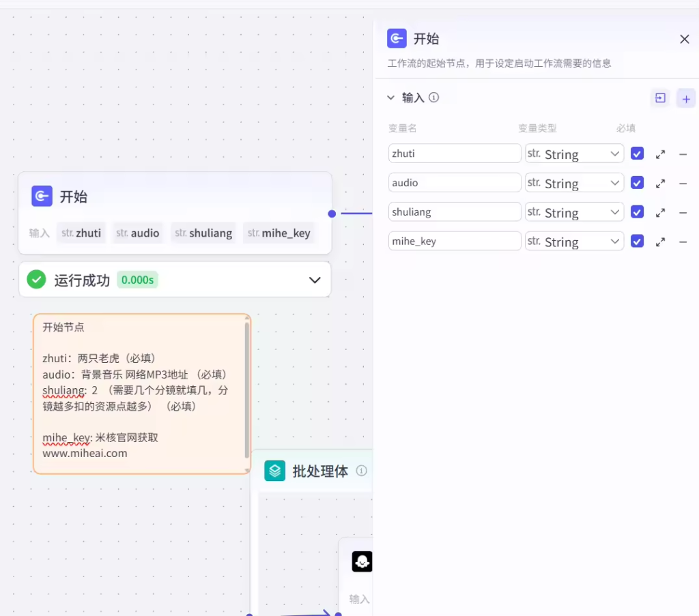Click the 开始 node icon on the canvas
The height and width of the screenshot is (616, 699).
pyautogui.click(x=42, y=196)
